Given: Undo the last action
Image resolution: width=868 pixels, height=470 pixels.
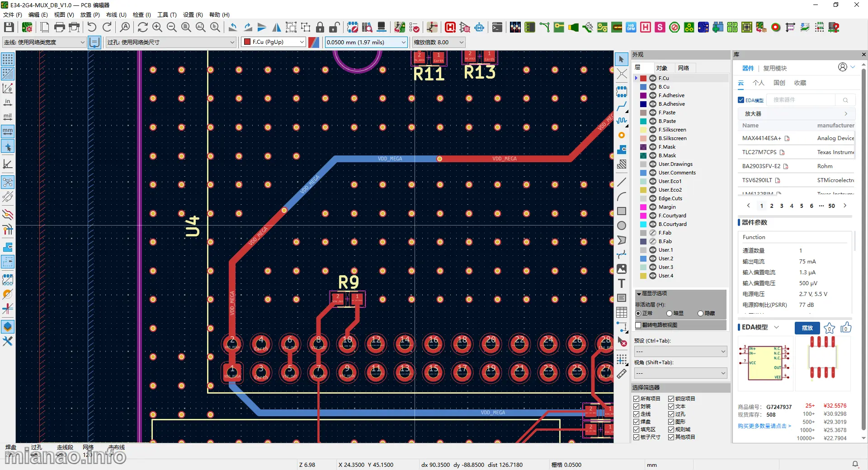Looking at the screenshot, I should (x=92, y=27).
